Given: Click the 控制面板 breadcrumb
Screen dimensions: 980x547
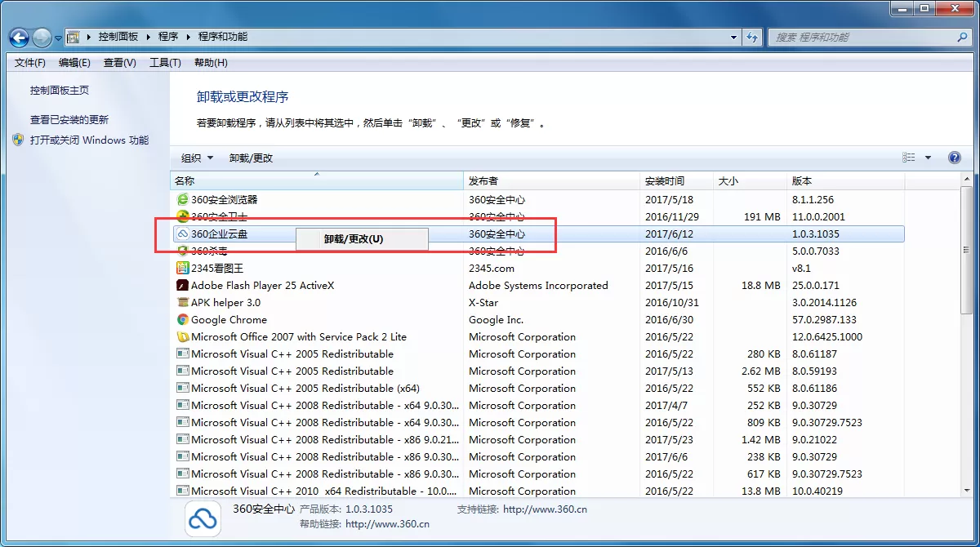Looking at the screenshot, I should pyautogui.click(x=118, y=38).
